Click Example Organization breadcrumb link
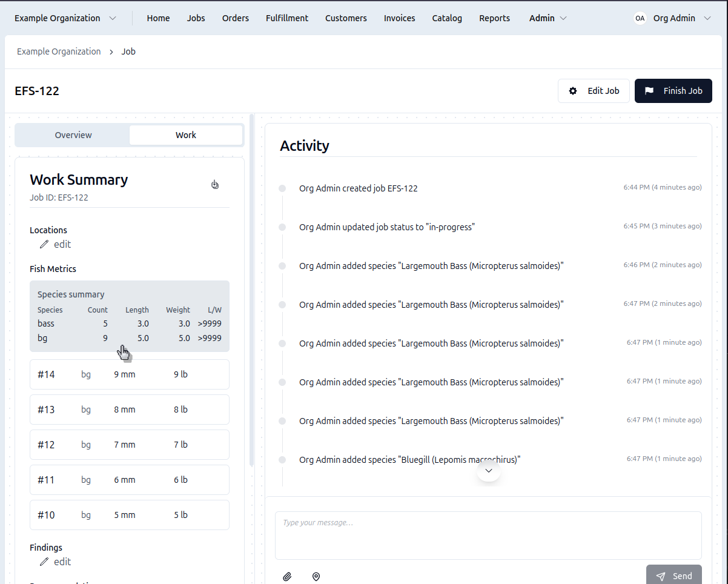Viewport: 728px width, 584px height. coord(59,51)
